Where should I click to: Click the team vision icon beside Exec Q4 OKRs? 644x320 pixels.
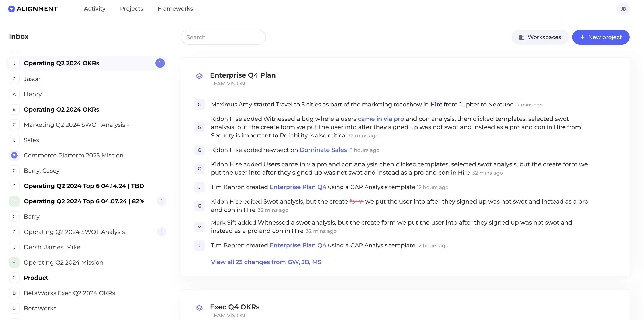[x=199, y=308]
